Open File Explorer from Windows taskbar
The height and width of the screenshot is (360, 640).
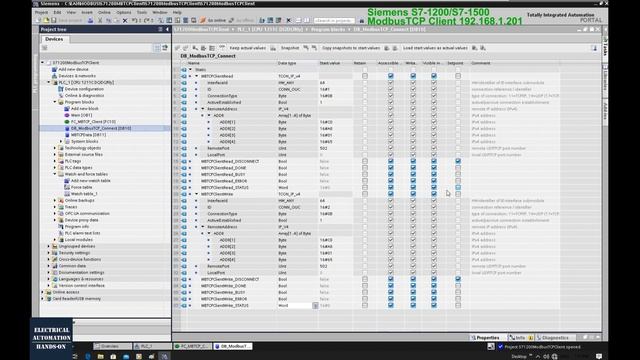100,356
